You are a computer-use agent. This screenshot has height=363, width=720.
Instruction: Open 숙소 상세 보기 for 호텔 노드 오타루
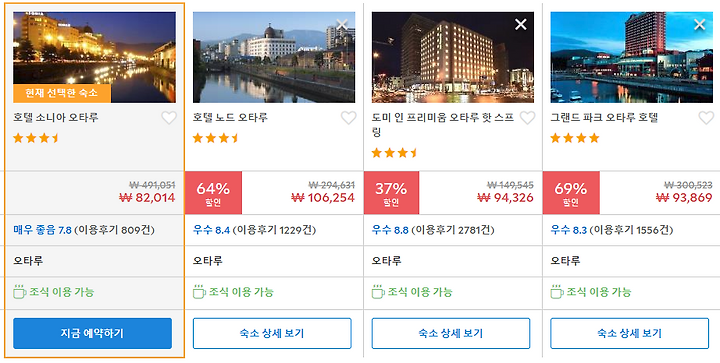click(x=272, y=334)
